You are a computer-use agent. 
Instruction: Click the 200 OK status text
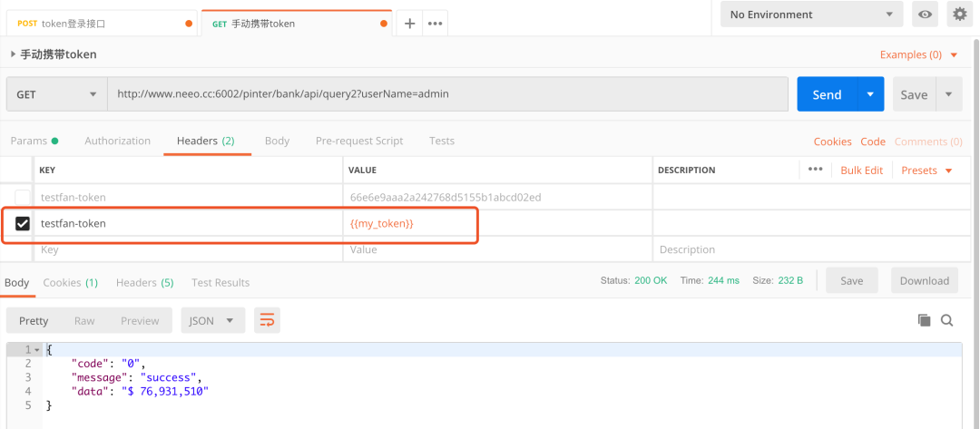(x=651, y=280)
